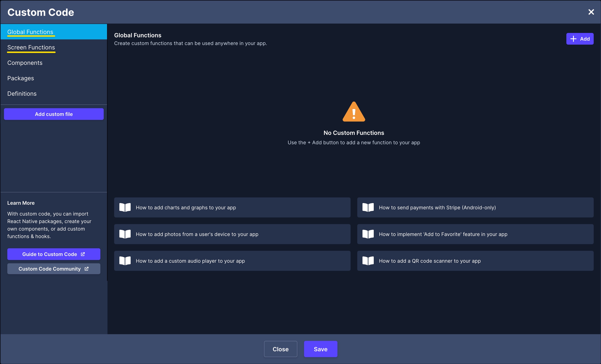Click book icon beside Add to Favorite guide
Image resolution: width=601 pixels, height=364 pixels.
click(x=368, y=234)
